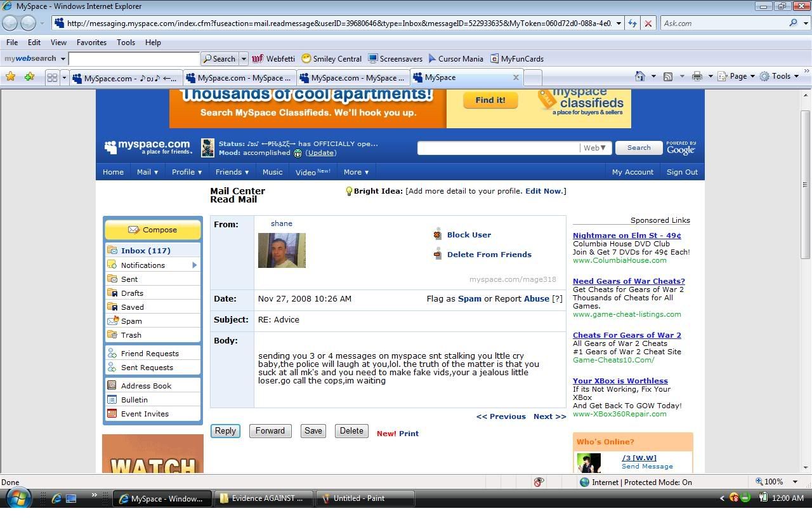Click the Spam folder icon
812x525 pixels.
[x=112, y=321]
